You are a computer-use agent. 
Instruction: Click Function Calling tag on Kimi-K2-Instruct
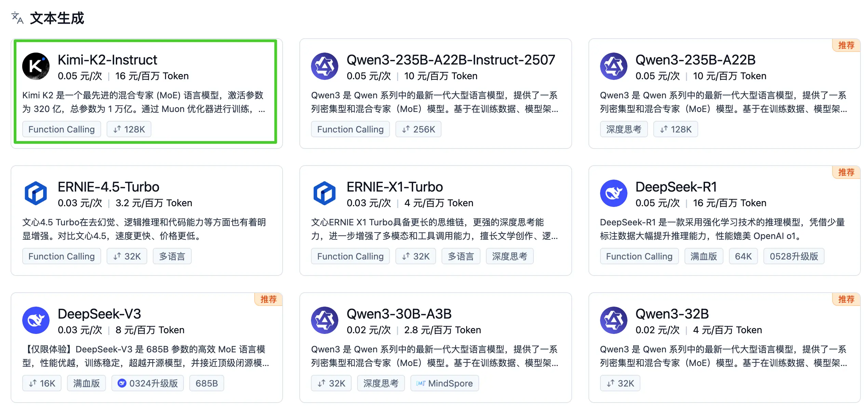click(x=62, y=129)
